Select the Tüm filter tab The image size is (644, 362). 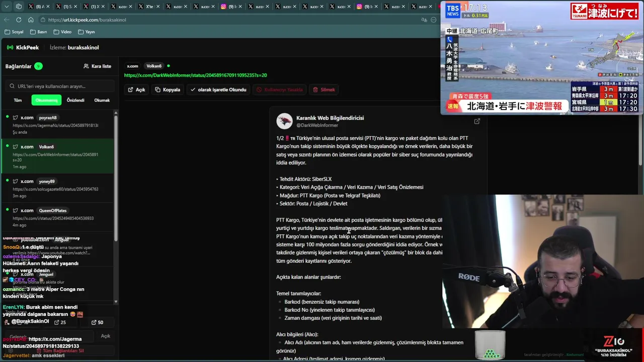pos(18,100)
